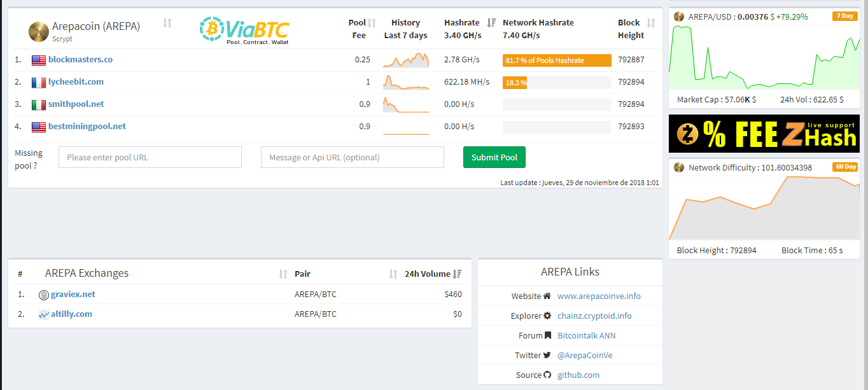Click the 622.18 MH/s hashrate value
The width and height of the screenshot is (868, 390).
click(x=467, y=82)
